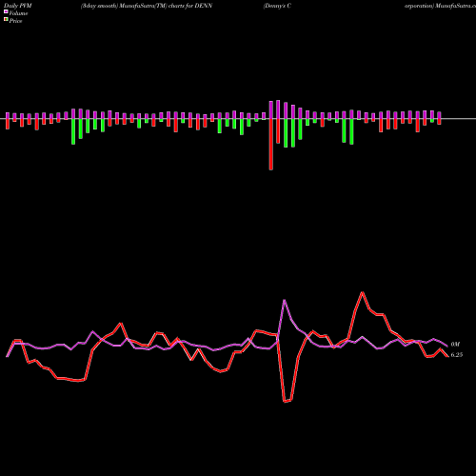Click the highest peak of the red price line
The image size is (476, 476).
pos(363,292)
